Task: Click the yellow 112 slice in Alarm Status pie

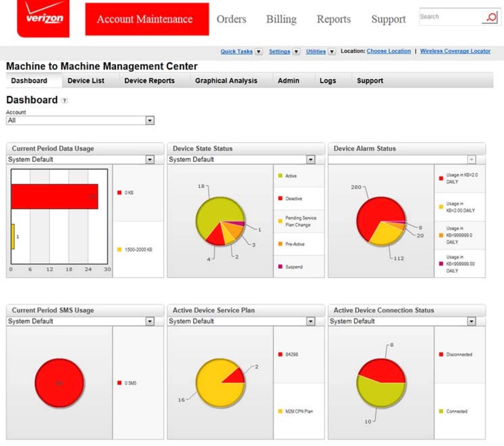Action: pyautogui.click(x=386, y=234)
